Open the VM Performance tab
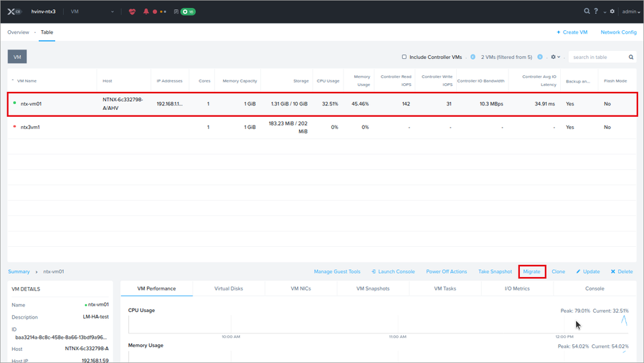 click(156, 289)
